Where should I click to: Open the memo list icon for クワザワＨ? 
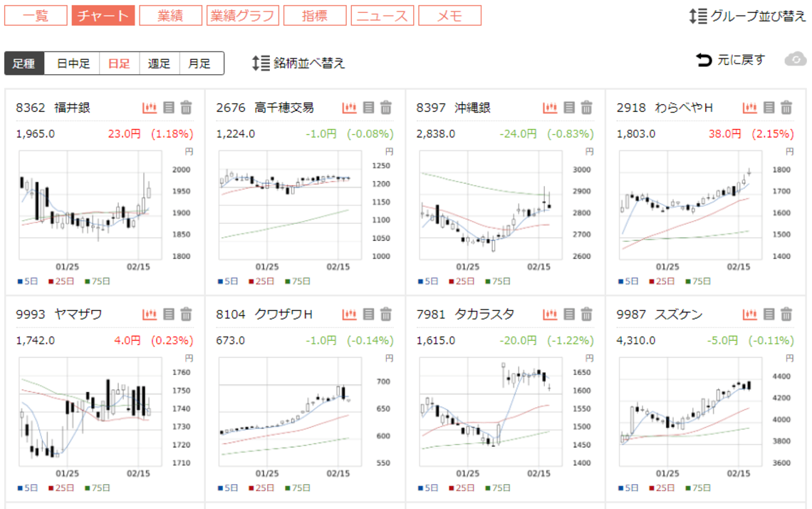(367, 312)
